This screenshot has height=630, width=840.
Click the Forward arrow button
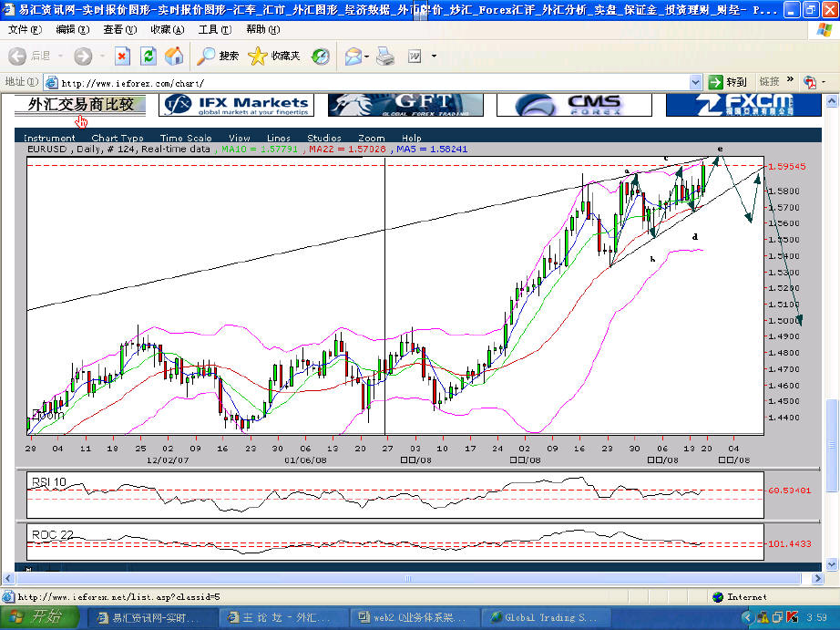coord(83,56)
